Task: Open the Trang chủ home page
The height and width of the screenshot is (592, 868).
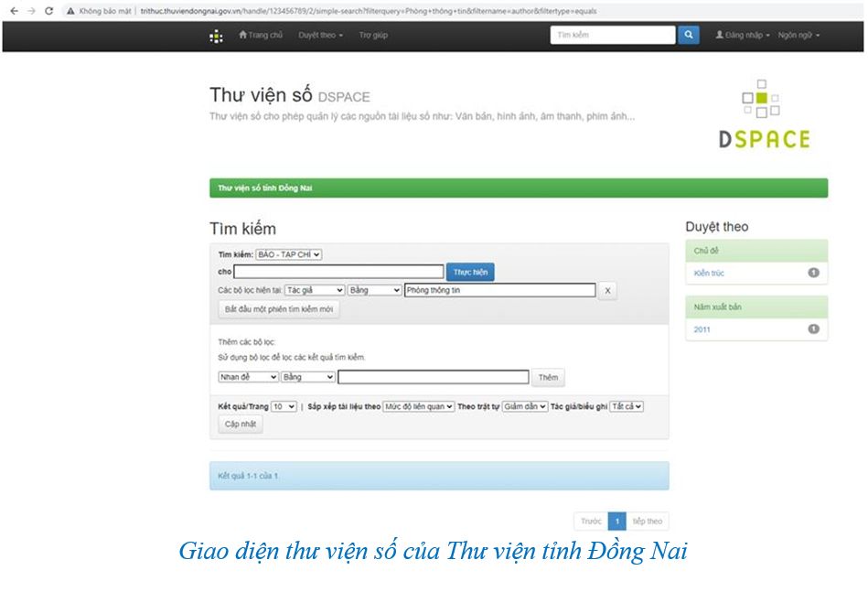Action: coord(261,35)
